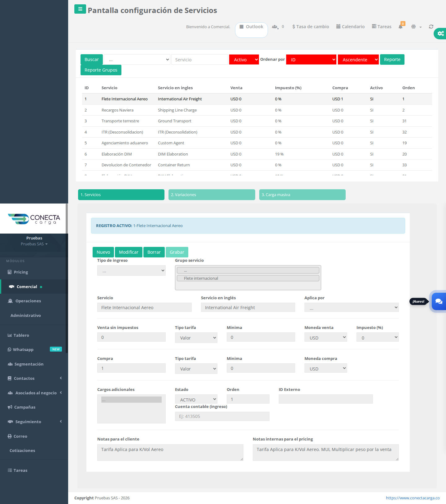Open Tipo de ingreso dropdown
The image size is (446, 504).
click(131, 270)
